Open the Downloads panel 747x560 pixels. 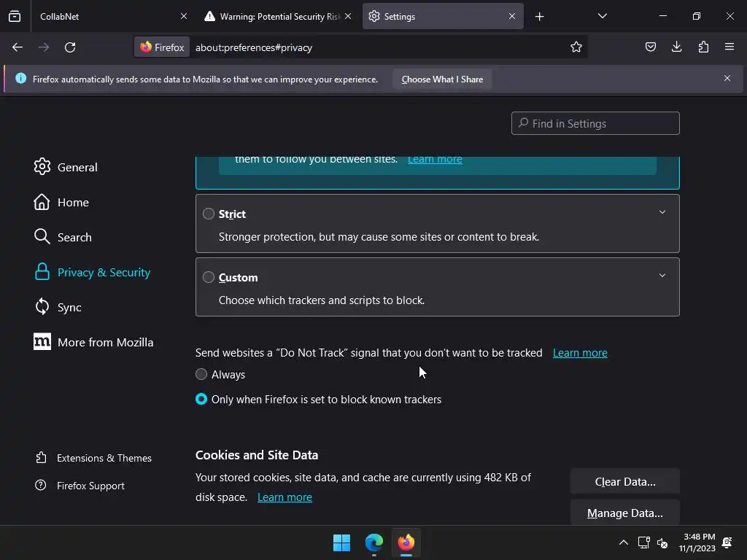click(676, 47)
